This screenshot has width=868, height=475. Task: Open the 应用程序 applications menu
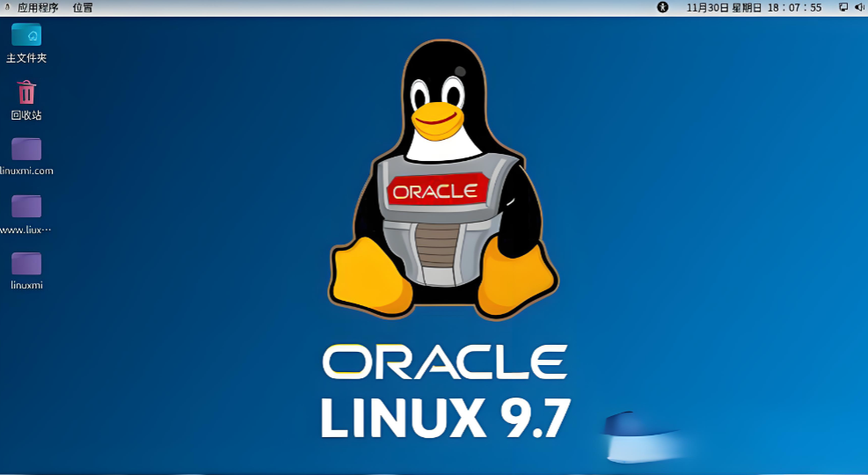click(38, 8)
